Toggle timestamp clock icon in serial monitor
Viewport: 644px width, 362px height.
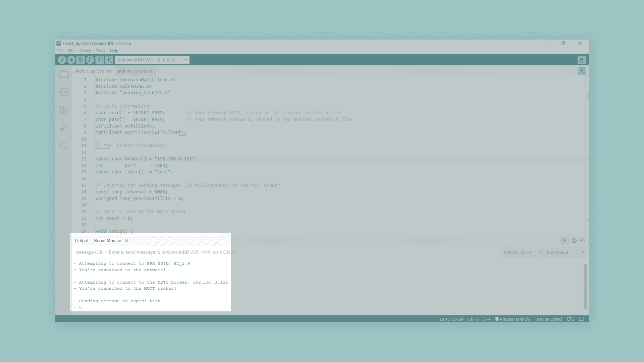574,241
